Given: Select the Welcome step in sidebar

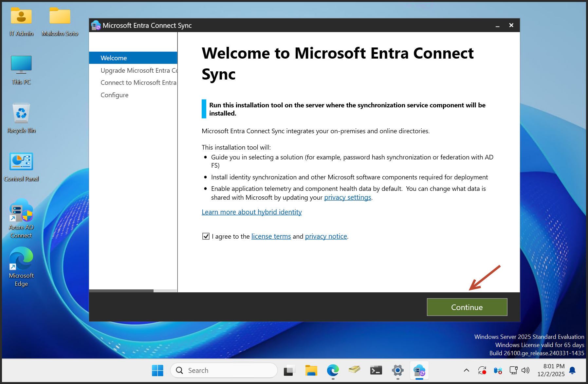Looking at the screenshot, I should tap(114, 58).
